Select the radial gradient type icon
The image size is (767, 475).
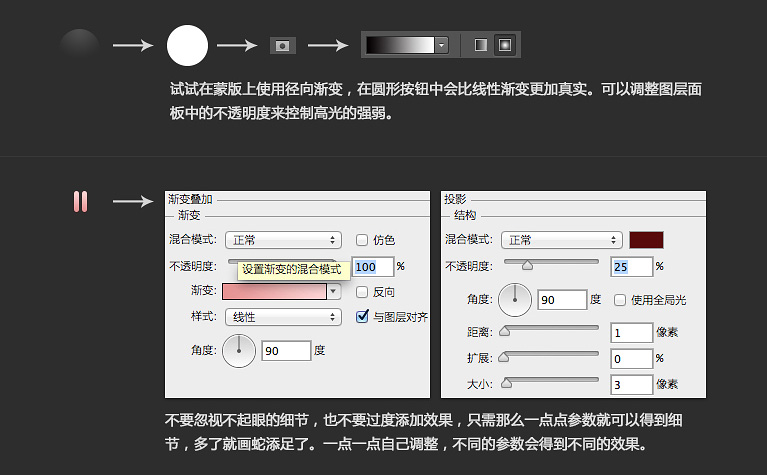pos(505,45)
